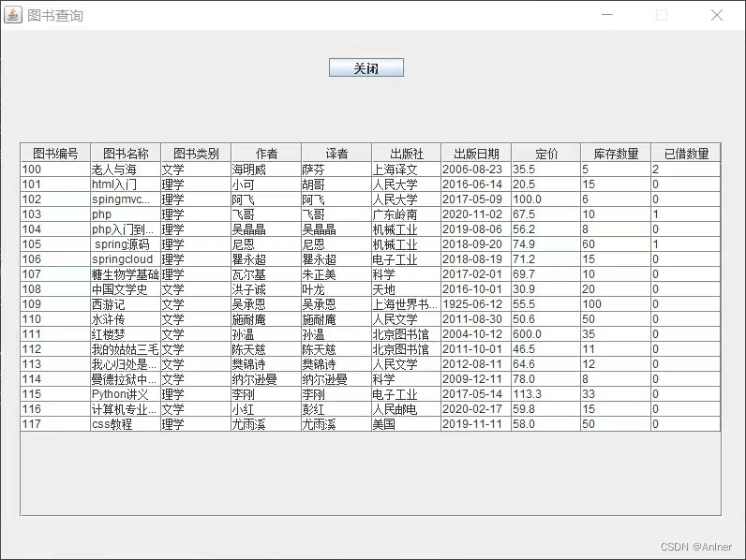Click the 图书编号 column header
The height and width of the screenshot is (560, 746).
point(55,154)
